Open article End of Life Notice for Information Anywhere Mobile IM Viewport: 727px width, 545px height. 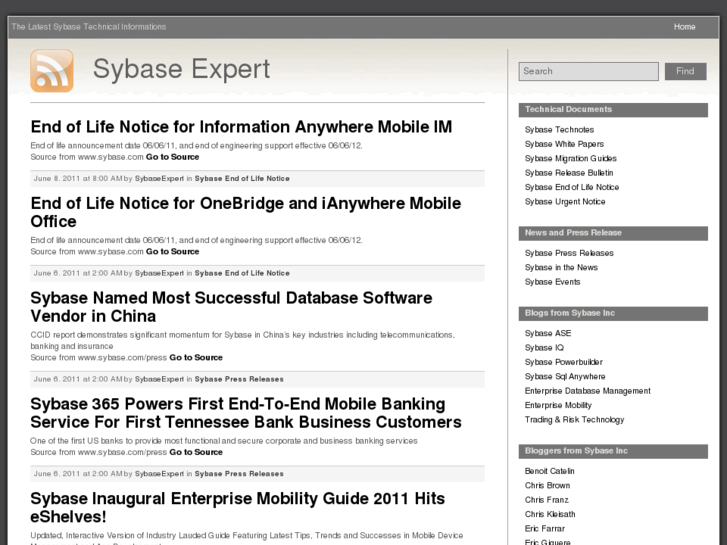coord(241,127)
